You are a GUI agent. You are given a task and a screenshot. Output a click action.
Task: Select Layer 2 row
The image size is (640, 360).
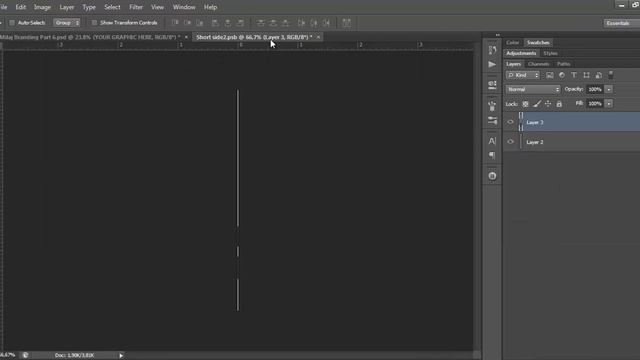[x=571, y=142]
